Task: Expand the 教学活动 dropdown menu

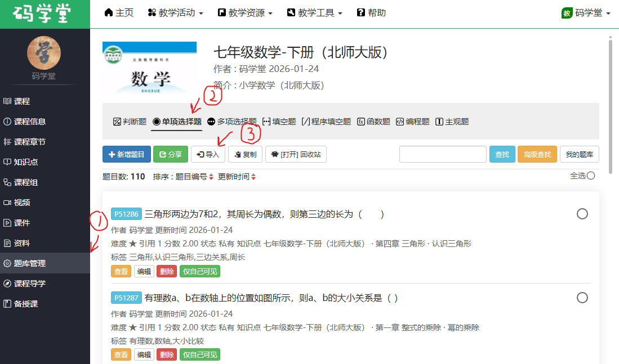Action: pos(175,13)
